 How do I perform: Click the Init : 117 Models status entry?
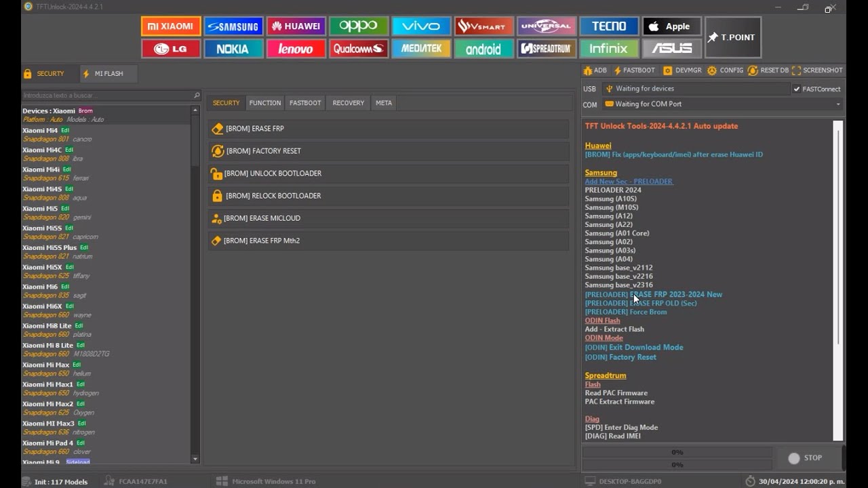[56, 481]
